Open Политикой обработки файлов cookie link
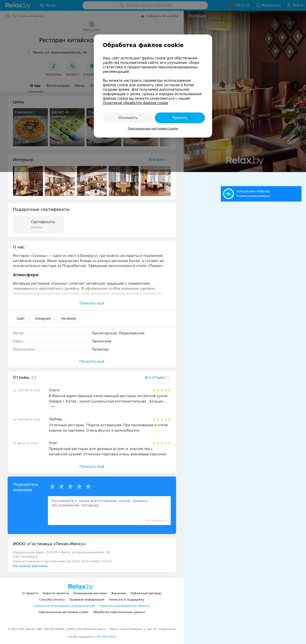 [x=136, y=103]
